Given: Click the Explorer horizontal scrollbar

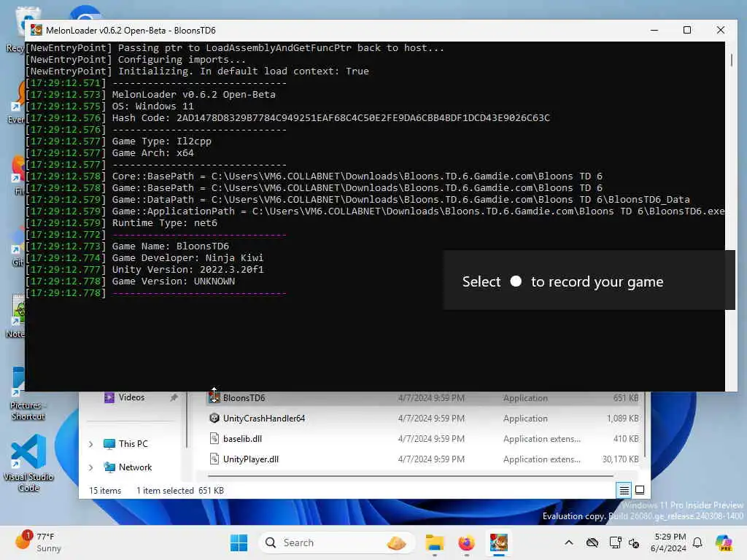Looking at the screenshot, I should click(411, 475).
